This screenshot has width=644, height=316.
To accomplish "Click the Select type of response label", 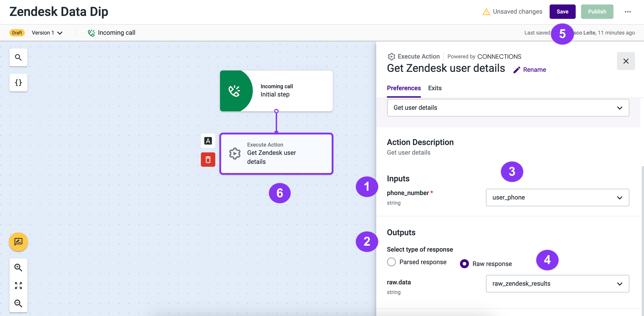I will coord(420,249).
